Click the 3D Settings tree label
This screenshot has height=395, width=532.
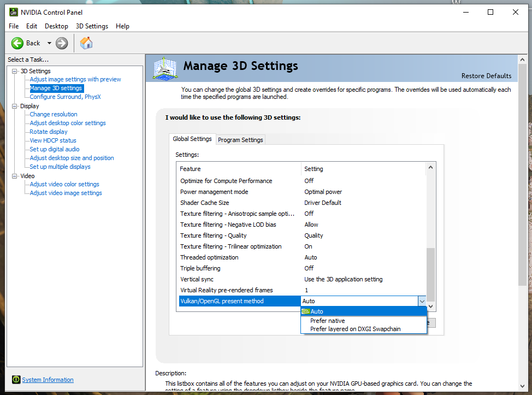point(36,71)
